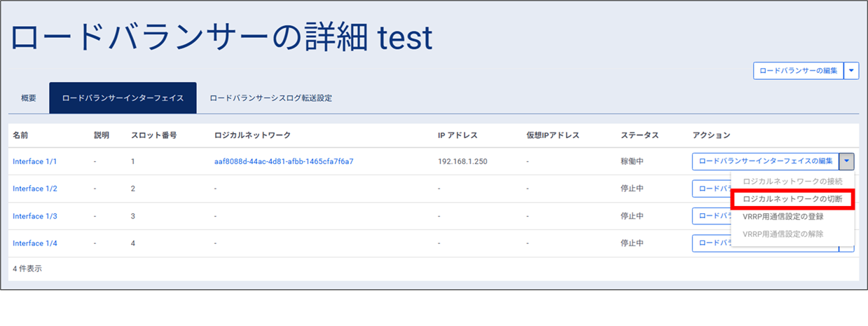Screen dimensions: 868x326
Task: Click the greyed ロジカルネットワークの接続 menu entry
Action: tap(792, 182)
